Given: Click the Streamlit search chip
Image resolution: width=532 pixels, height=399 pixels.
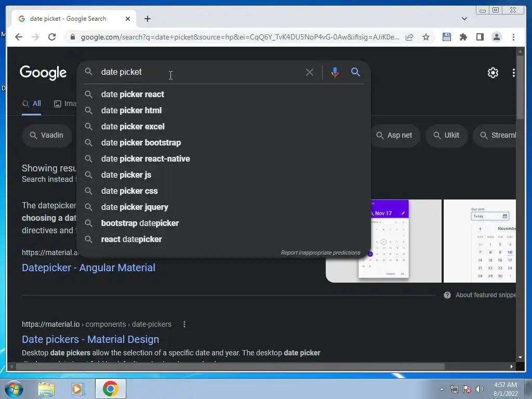Looking at the screenshot, I should click(495, 136).
